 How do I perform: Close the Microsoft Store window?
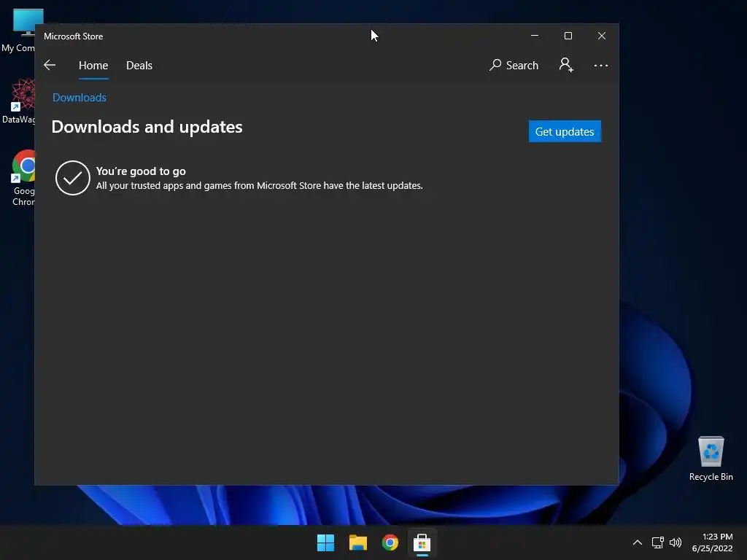tap(602, 36)
